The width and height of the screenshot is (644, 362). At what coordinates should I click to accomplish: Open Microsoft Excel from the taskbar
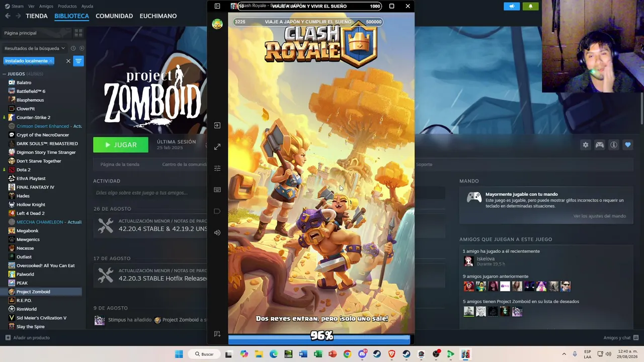(317, 354)
